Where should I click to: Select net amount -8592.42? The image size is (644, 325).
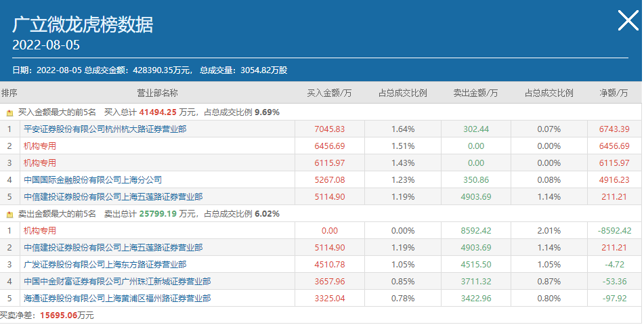tap(614, 230)
